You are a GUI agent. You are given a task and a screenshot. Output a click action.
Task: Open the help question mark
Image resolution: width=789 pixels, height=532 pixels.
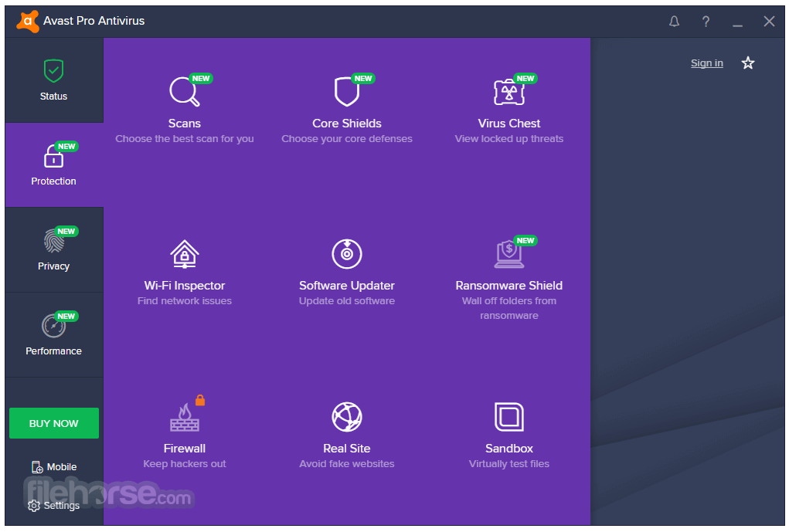706,21
